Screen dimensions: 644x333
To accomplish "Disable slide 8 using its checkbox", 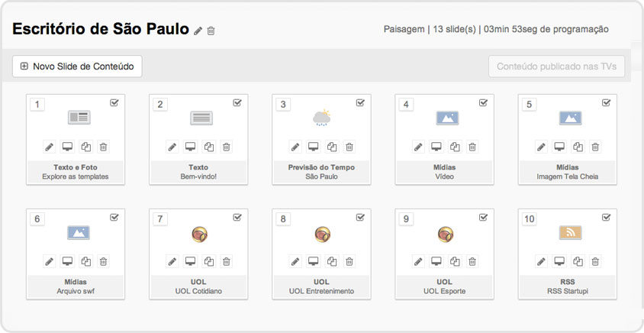I will [360, 217].
